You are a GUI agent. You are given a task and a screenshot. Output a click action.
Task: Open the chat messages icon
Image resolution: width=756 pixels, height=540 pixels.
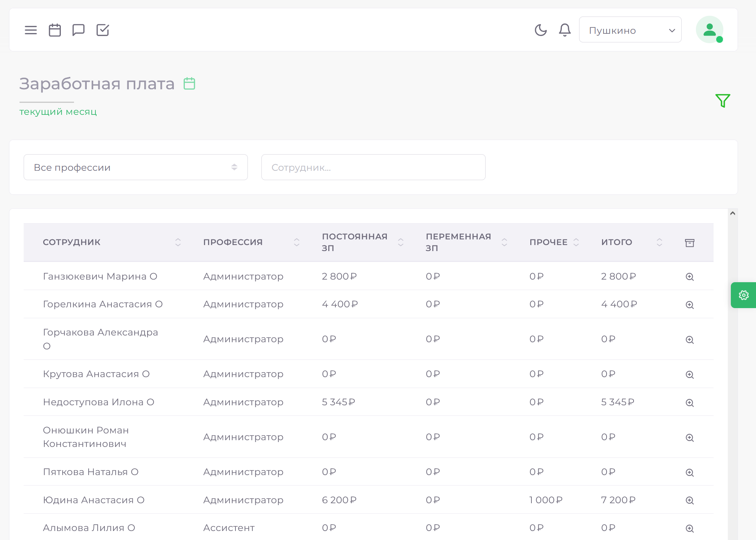(x=78, y=30)
